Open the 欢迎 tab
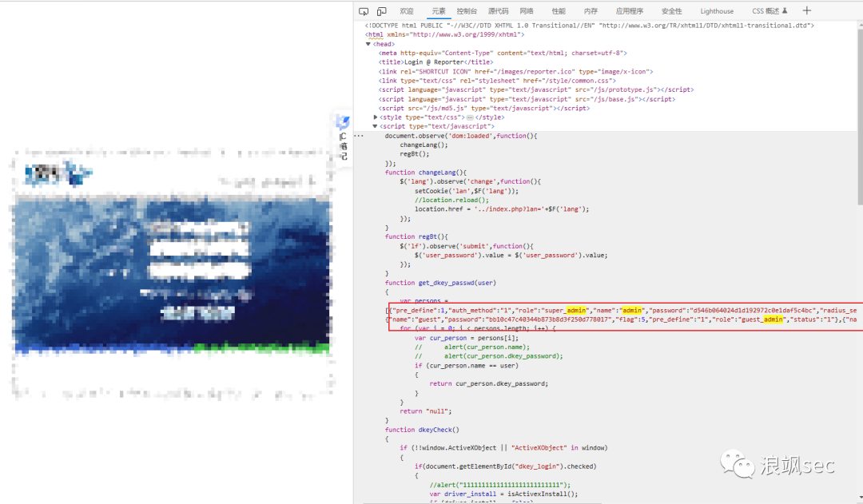 [407, 11]
